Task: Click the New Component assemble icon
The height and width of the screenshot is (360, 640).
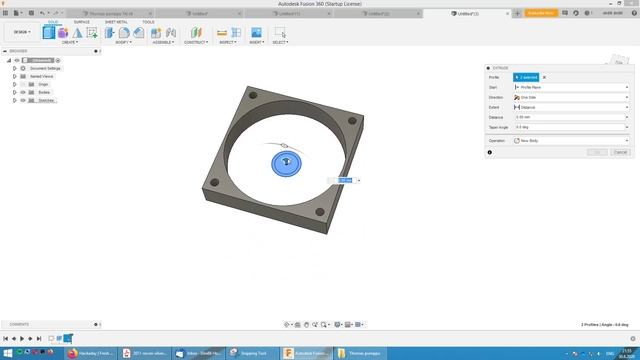Action: [156, 33]
